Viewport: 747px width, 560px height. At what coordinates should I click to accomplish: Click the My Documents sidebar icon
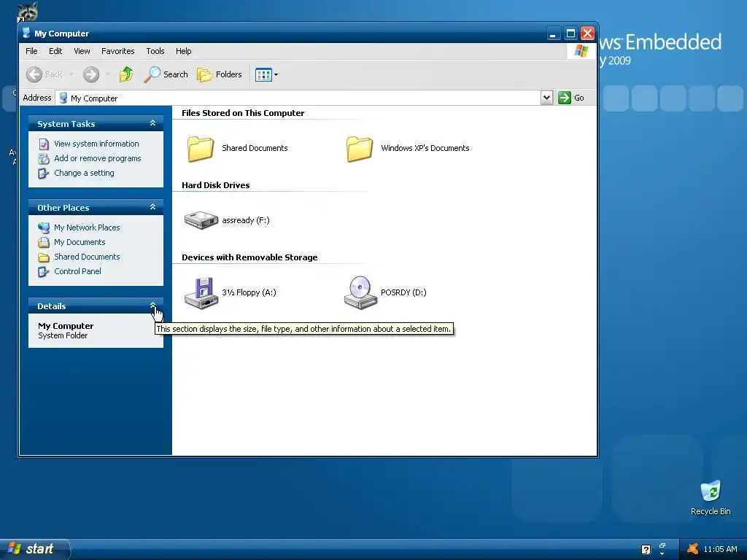coord(43,242)
